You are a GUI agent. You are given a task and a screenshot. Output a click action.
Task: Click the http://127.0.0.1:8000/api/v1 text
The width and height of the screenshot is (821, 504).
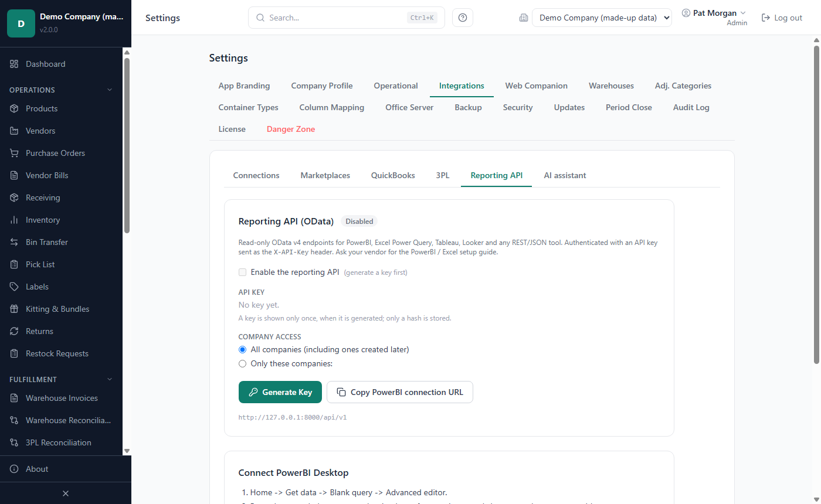[x=293, y=418]
